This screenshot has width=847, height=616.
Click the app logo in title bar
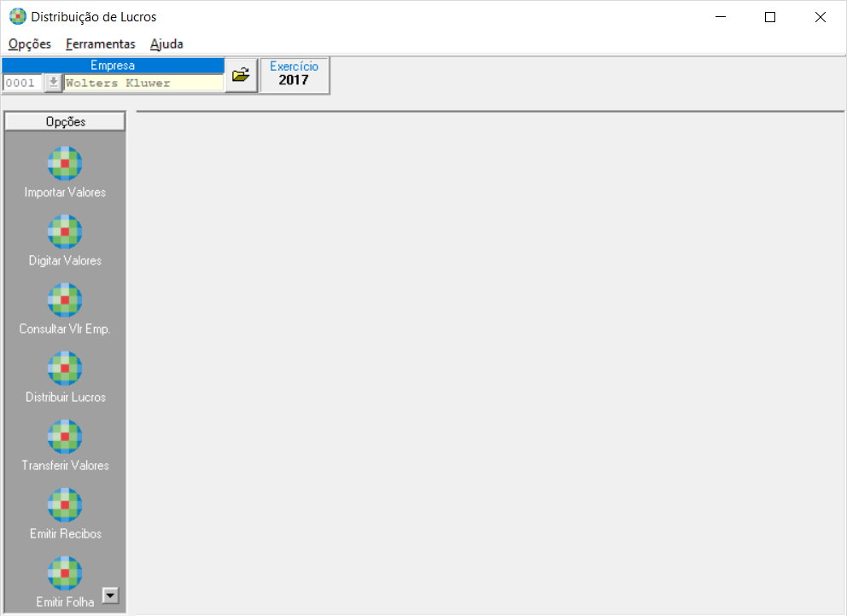click(x=18, y=17)
